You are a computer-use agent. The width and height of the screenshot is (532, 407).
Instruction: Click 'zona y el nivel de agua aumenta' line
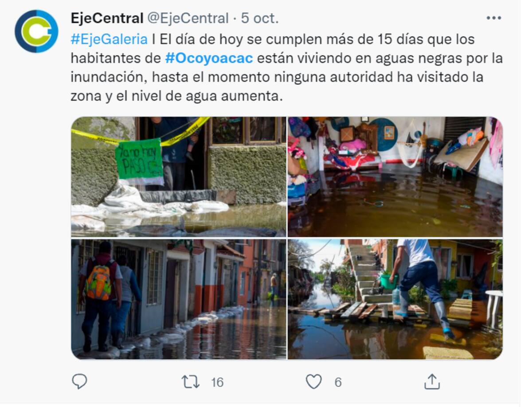click(176, 96)
